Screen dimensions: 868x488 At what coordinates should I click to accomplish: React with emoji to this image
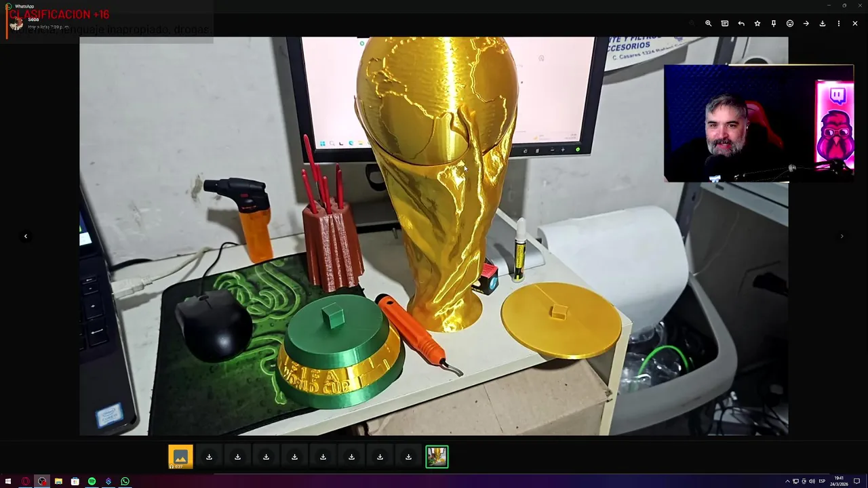tap(790, 23)
